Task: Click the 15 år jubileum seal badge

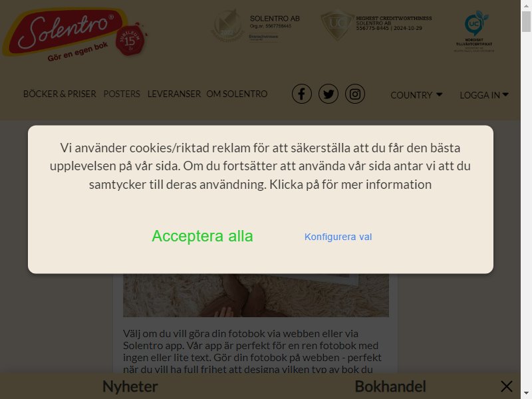Action: pos(130,40)
